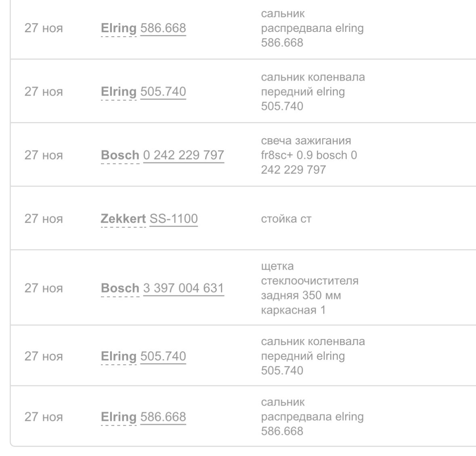476x456 pixels.
Task: Open the SS-1100 part number link
Action: point(174,219)
